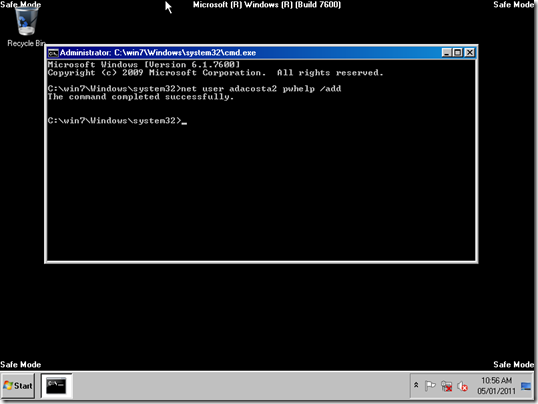This screenshot has width=538, height=404.
Task: Minimize the Administrator cmd.exe window
Action: point(446,53)
